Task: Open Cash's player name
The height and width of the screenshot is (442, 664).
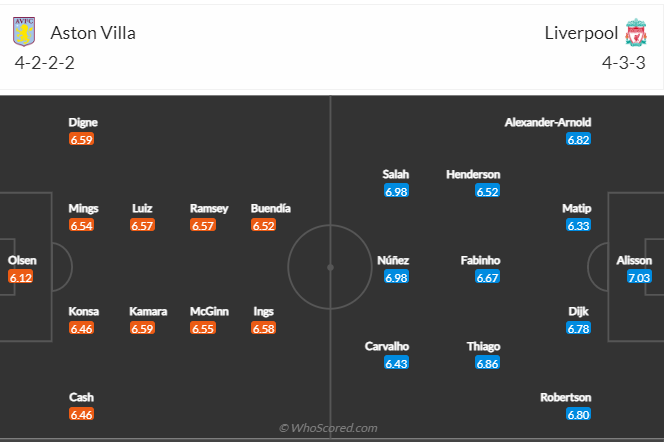Action: click(83, 397)
